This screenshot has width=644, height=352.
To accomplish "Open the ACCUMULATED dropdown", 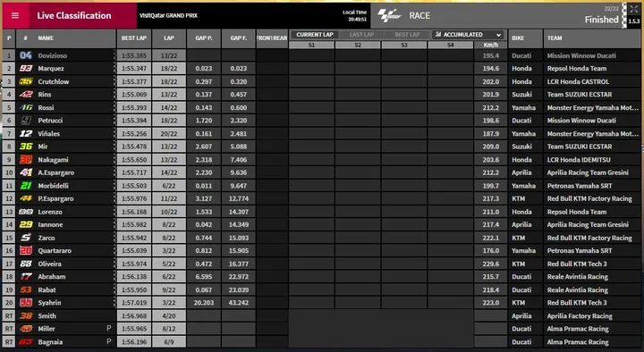I will tap(468, 35).
